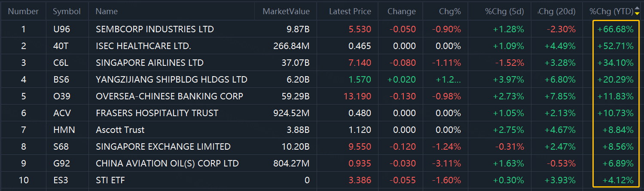Viewport: 644px width, 191px height.
Task: Click market value 804.27M
Action: (291, 163)
